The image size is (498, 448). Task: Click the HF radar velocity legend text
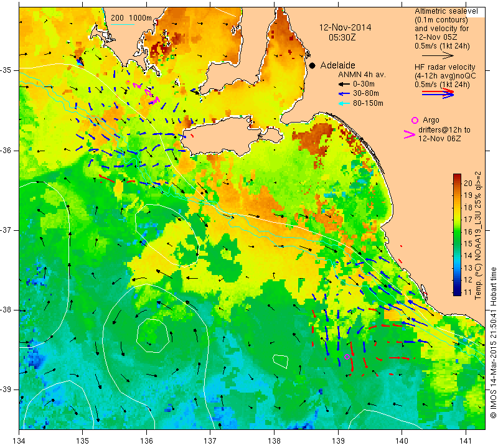[x=444, y=67]
